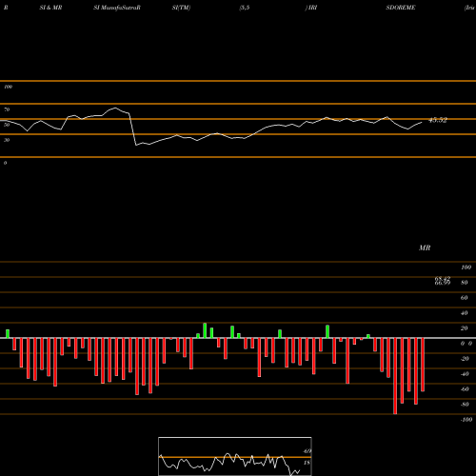Click the 50 level label on RSI axis
Viewport: 476px width, 476px height.
tap(7, 125)
